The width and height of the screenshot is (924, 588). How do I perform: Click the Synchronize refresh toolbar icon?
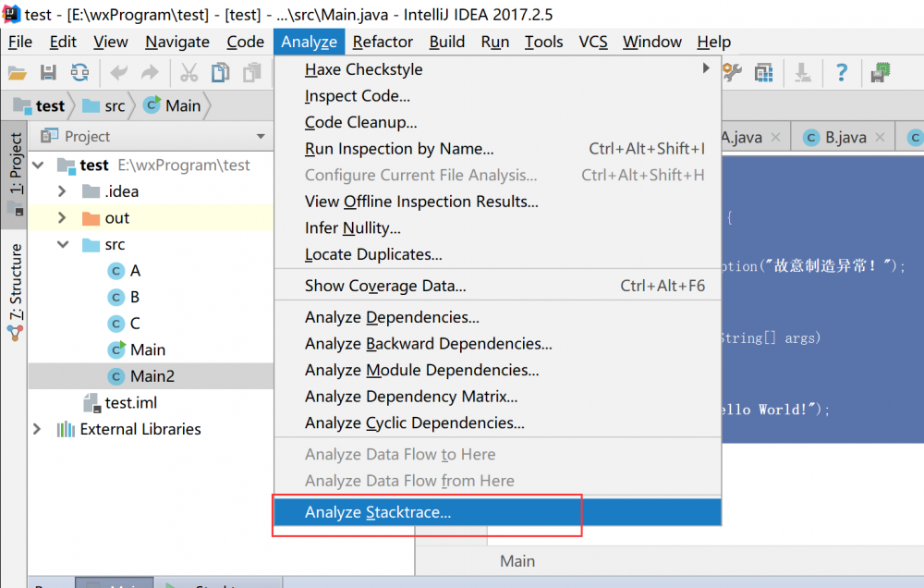[x=79, y=72]
